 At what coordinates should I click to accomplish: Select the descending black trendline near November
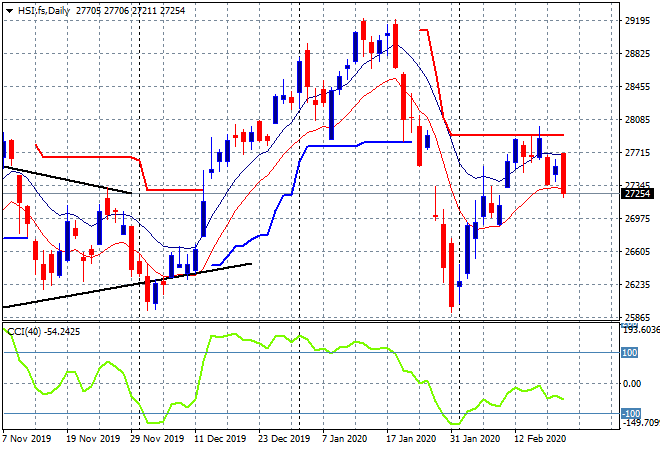(67, 180)
